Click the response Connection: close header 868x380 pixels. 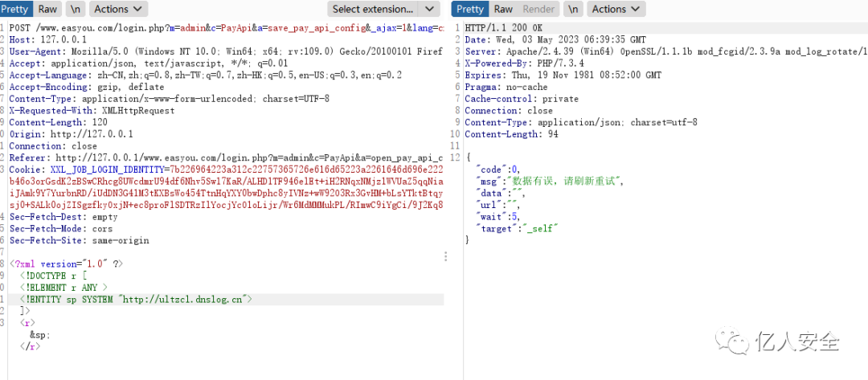[x=509, y=111]
